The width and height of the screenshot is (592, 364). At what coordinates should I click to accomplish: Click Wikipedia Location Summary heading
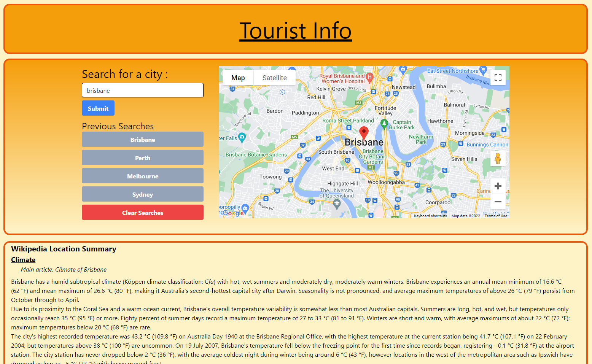pos(64,249)
